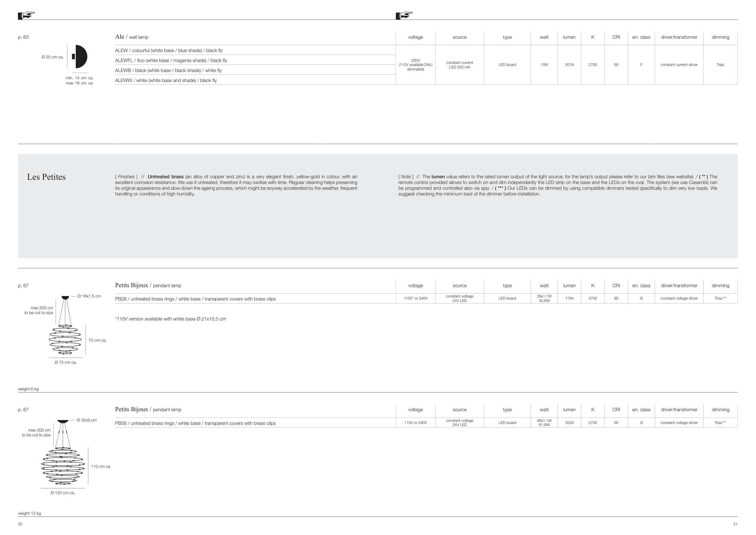Select the ALEWFL fluo magenta shade row
Viewport: 756px width, 535px height.
coord(171,60)
